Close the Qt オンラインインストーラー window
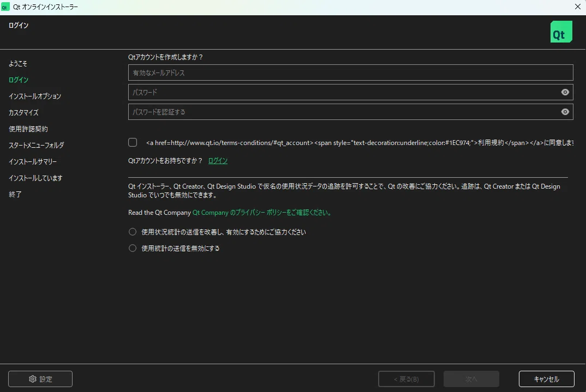The image size is (586, 392). coord(577,7)
